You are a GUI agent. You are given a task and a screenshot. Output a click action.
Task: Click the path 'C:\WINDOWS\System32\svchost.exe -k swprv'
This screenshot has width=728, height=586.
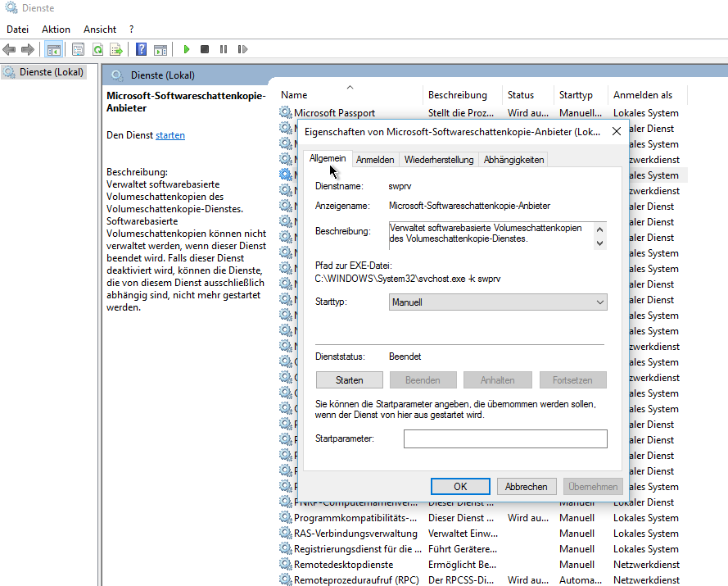pos(408,279)
